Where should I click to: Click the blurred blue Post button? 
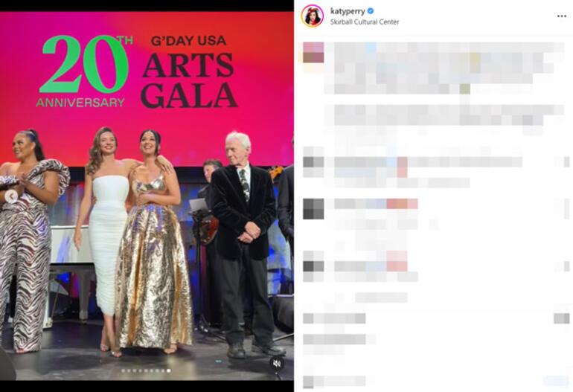(x=556, y=381)
